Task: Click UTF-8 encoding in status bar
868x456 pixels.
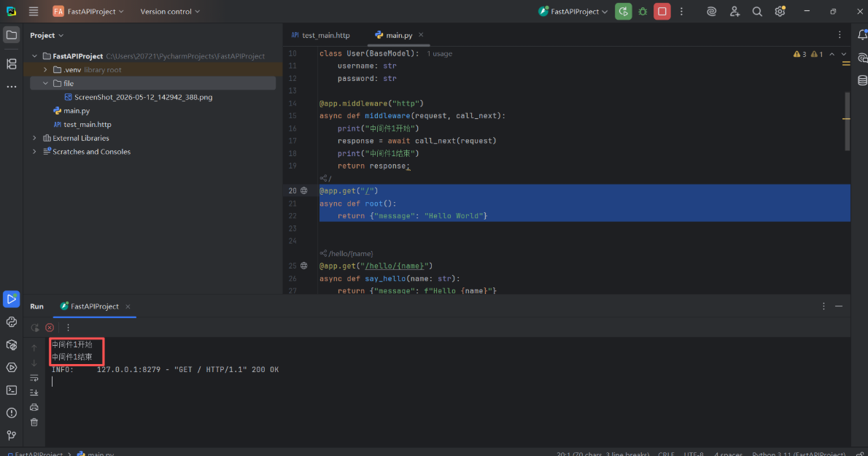Action: coord(694,453)
